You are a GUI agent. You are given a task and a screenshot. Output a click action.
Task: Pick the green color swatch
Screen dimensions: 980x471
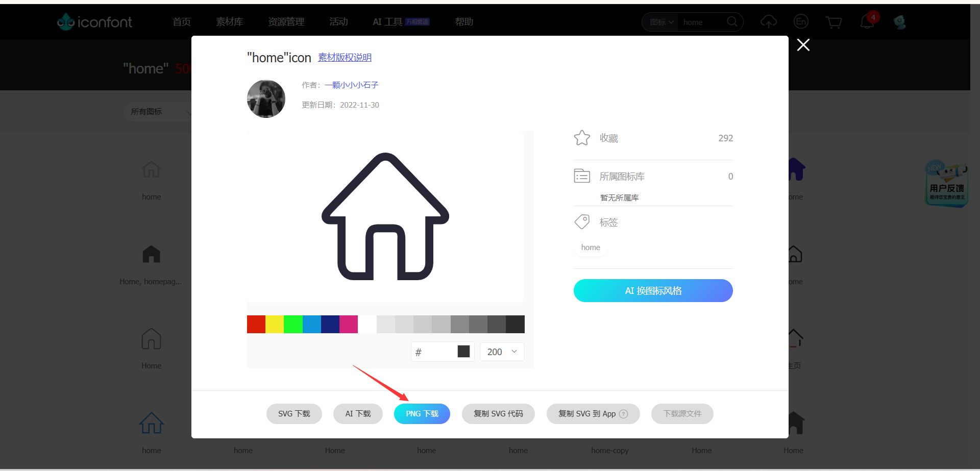293,324
